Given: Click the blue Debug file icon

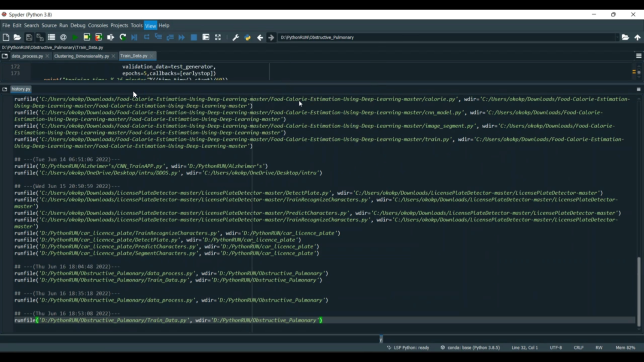Looking at the screenshot, I should tap(134, 37).
